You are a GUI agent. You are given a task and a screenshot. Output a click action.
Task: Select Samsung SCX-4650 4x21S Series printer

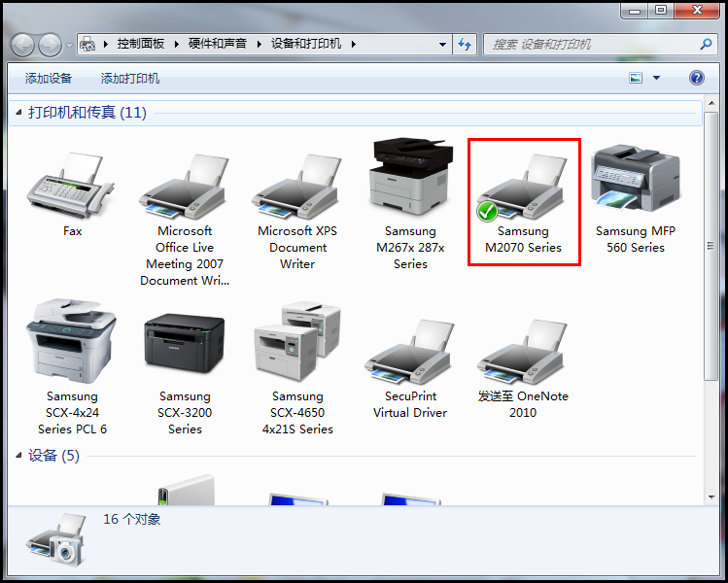[297, 345]
